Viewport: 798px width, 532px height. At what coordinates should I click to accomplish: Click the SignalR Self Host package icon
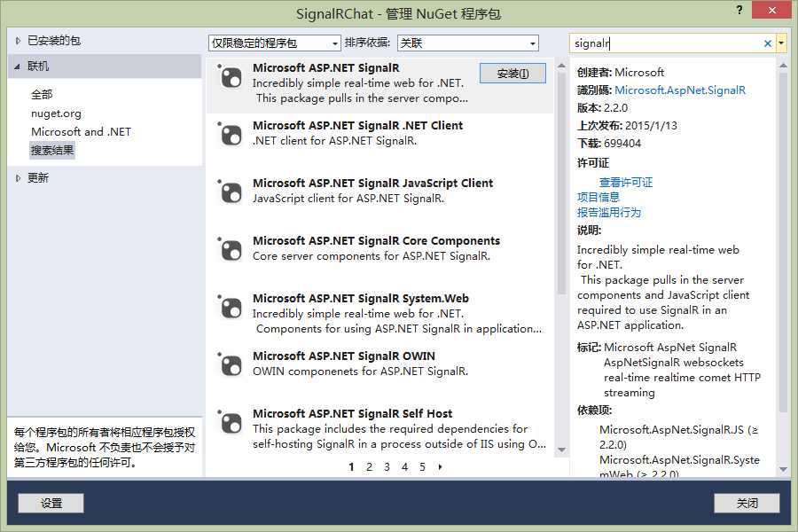click(x=231, y=424)
